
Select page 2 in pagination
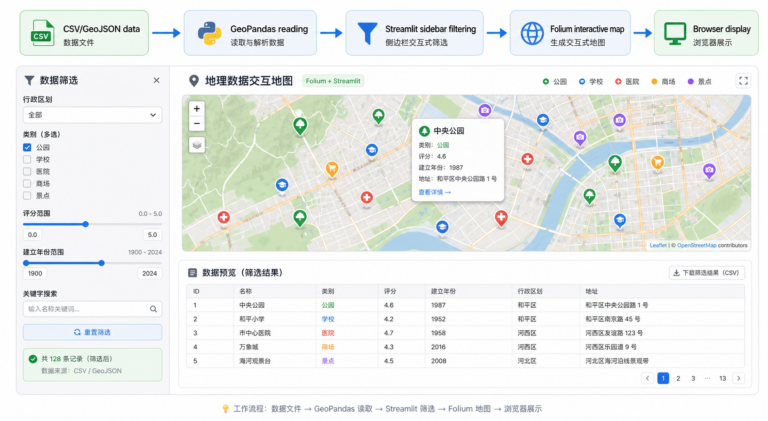coord(678,378)
